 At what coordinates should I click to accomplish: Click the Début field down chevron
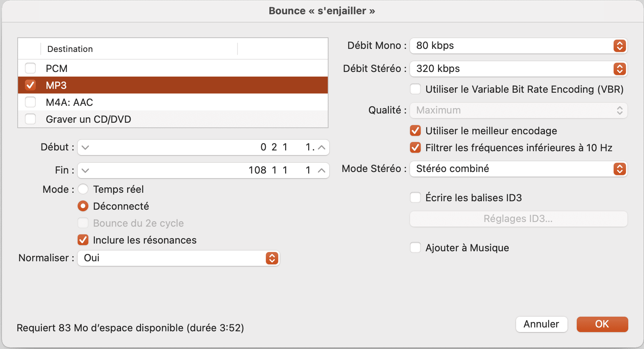(85, 147)
